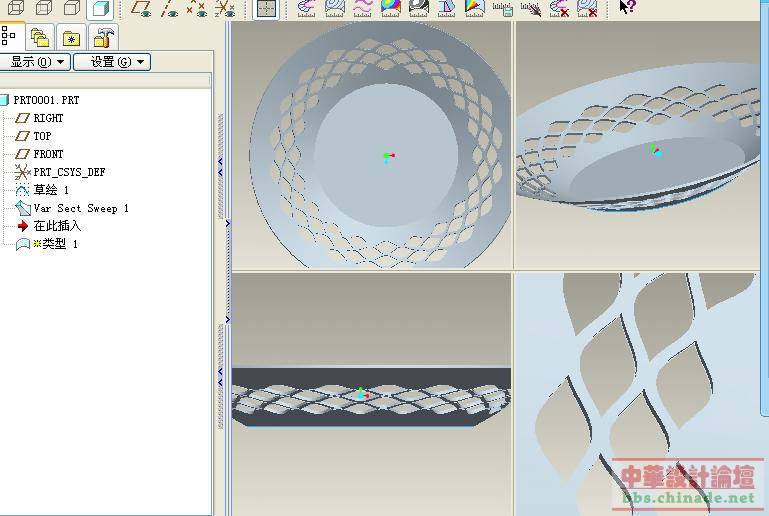The width and height of the screenshot is (769, 516).
Task: Switch to wireframe display mode
Action: pos(16,9)
